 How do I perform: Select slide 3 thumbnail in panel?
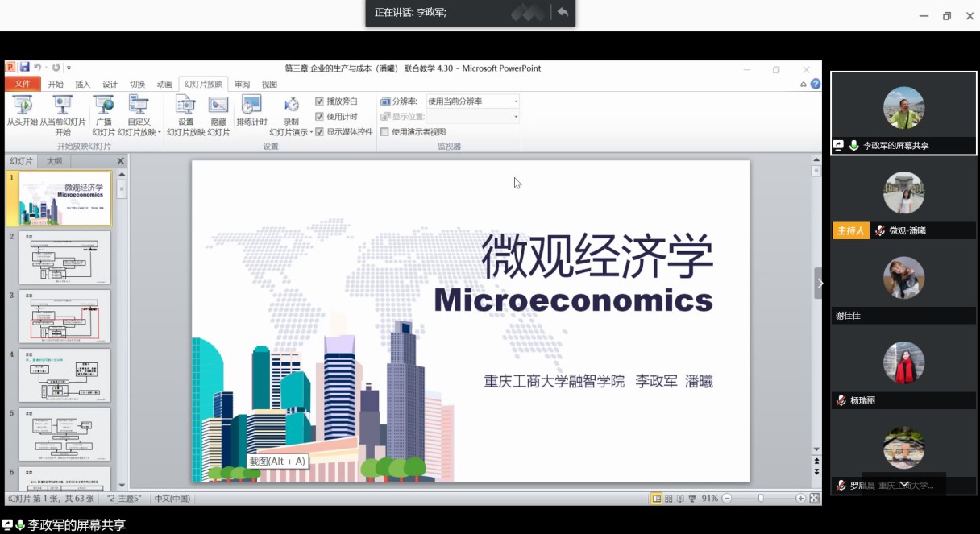[x=64, y=316]
